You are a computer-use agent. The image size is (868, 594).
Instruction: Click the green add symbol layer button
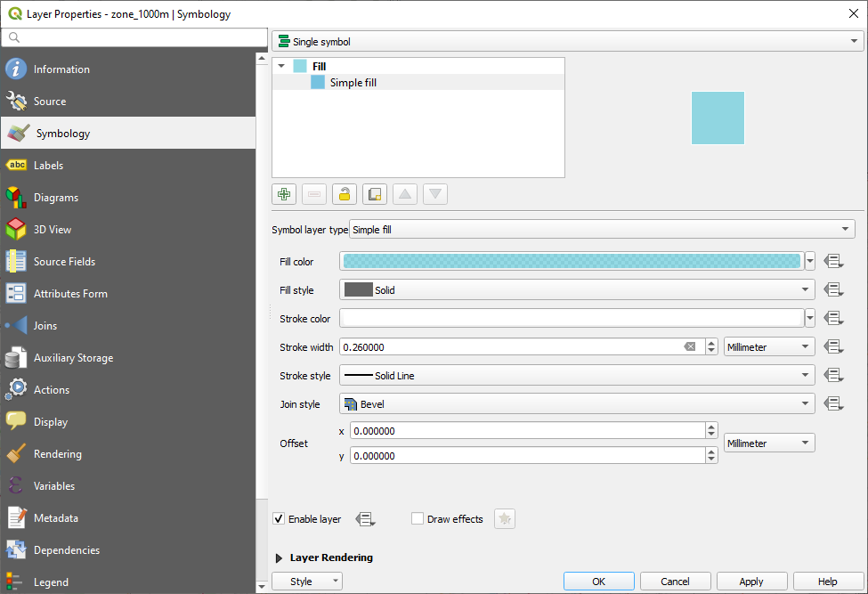[284, 194]
